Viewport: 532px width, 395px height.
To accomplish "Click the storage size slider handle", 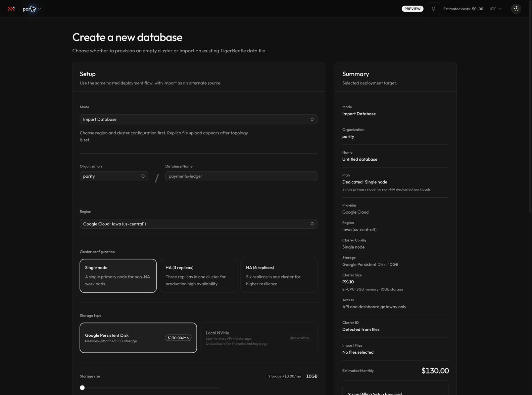I will (82, 388).
